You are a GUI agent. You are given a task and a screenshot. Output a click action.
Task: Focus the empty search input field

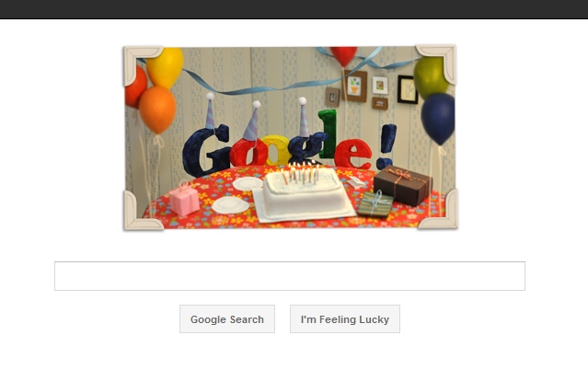tap(290, 276)
